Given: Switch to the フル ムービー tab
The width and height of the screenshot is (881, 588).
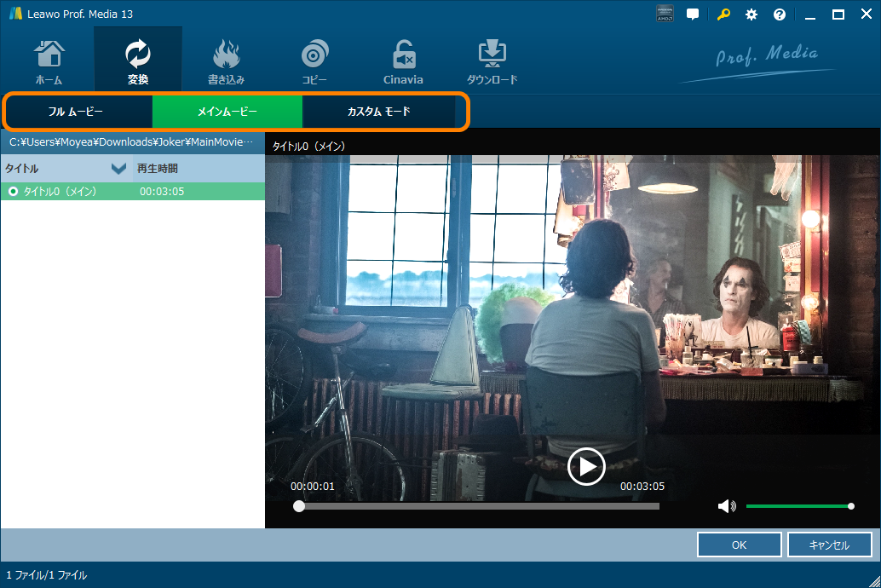Looking at the screenshot, I should [x=78, y=112].
